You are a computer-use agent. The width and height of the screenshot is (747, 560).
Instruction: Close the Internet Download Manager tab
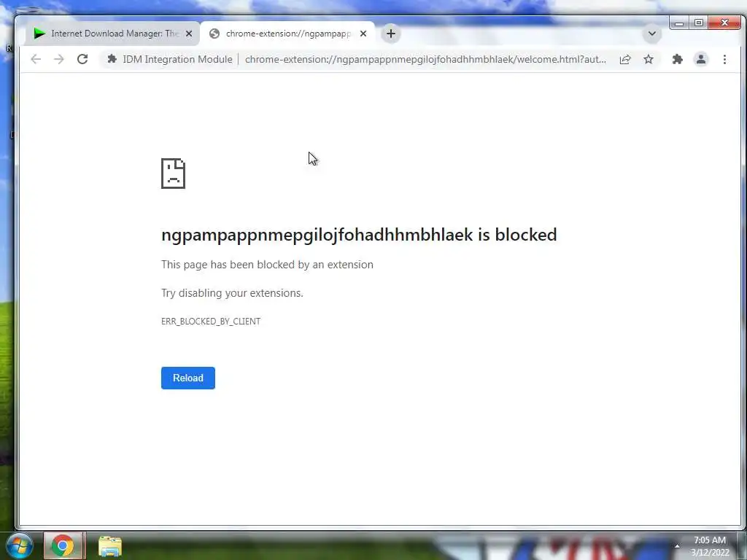[x=189, y=34]
